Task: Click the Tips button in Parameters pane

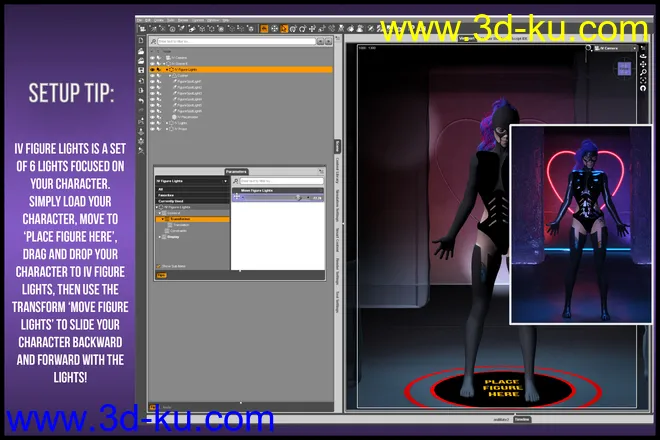Action: (161, 275)
